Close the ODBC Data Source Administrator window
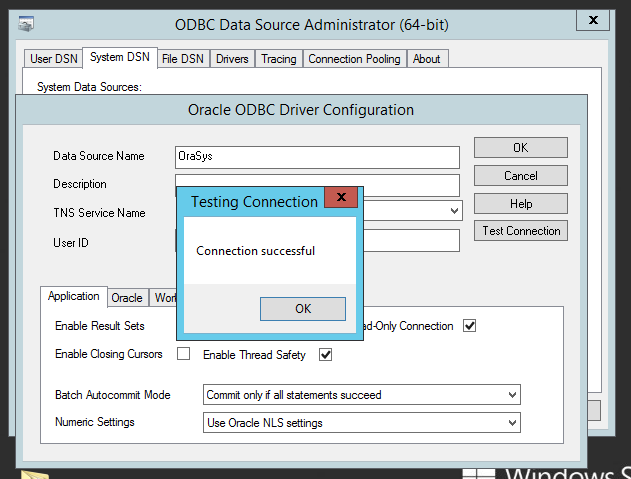Viewport: 631px width, 479px height. click(x=593, y=20)
